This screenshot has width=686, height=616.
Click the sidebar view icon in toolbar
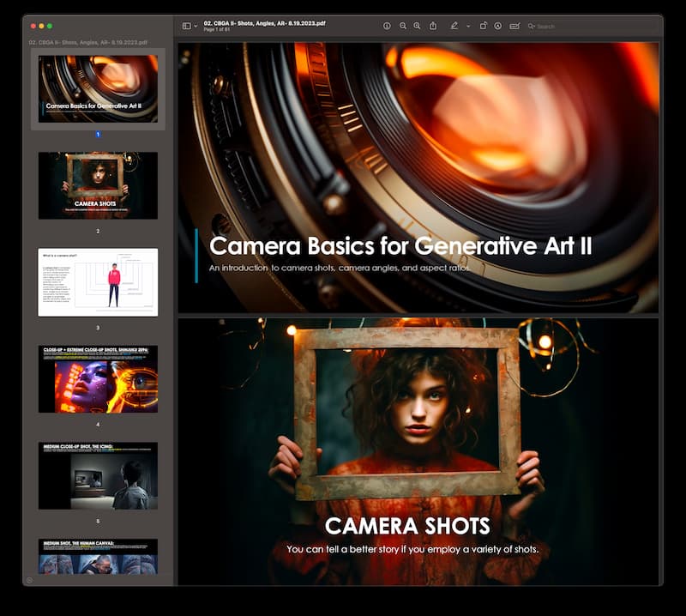tap(186, 26)
